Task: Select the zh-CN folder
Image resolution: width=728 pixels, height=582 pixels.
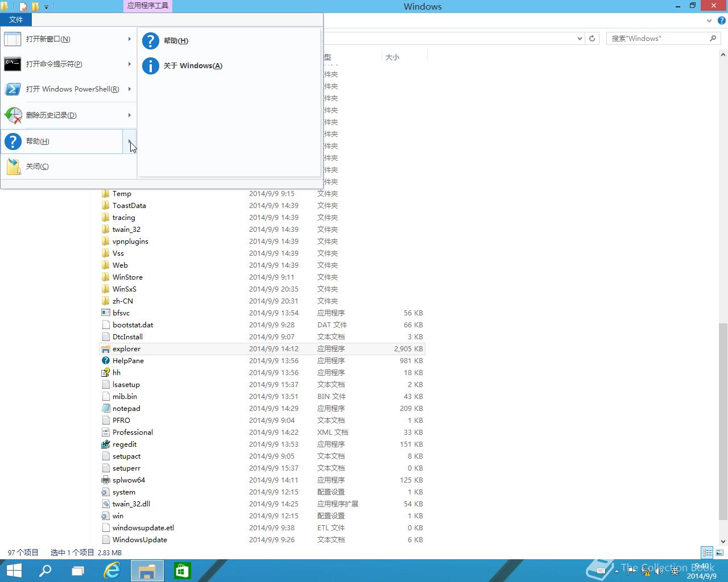Action: pyautogui.click(x=262, y=301)
